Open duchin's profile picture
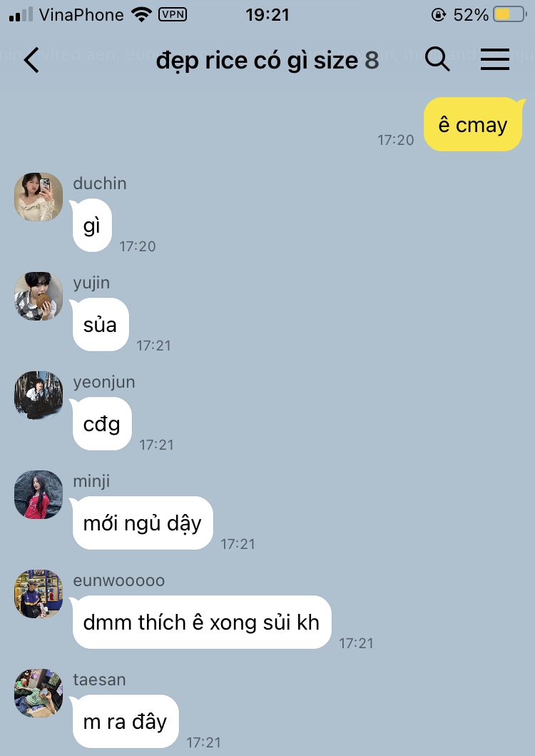The image size is (535, 756). 39,197
